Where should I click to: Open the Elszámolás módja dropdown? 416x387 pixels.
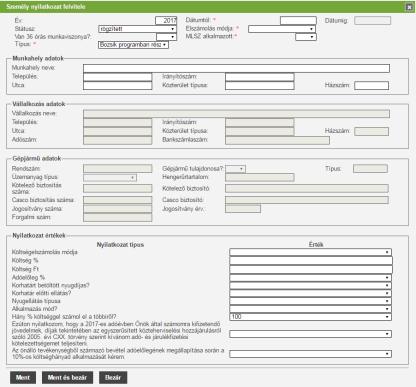pos(282,29)
